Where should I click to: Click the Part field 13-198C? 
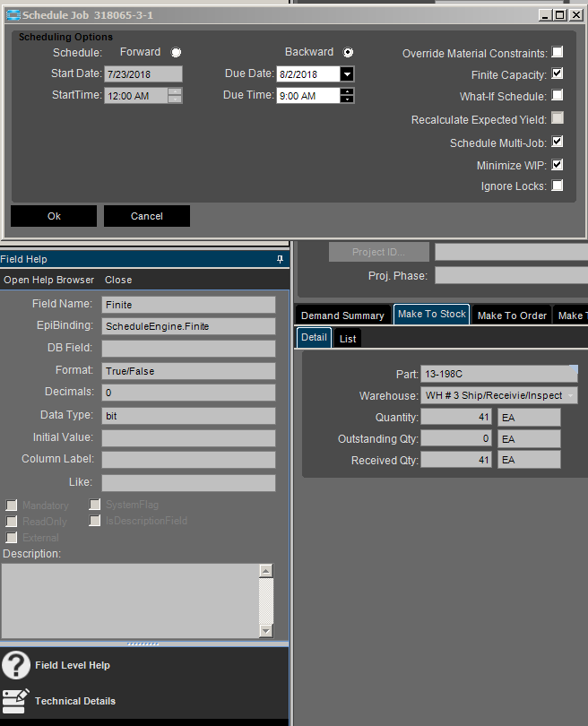tap(499, 374)
